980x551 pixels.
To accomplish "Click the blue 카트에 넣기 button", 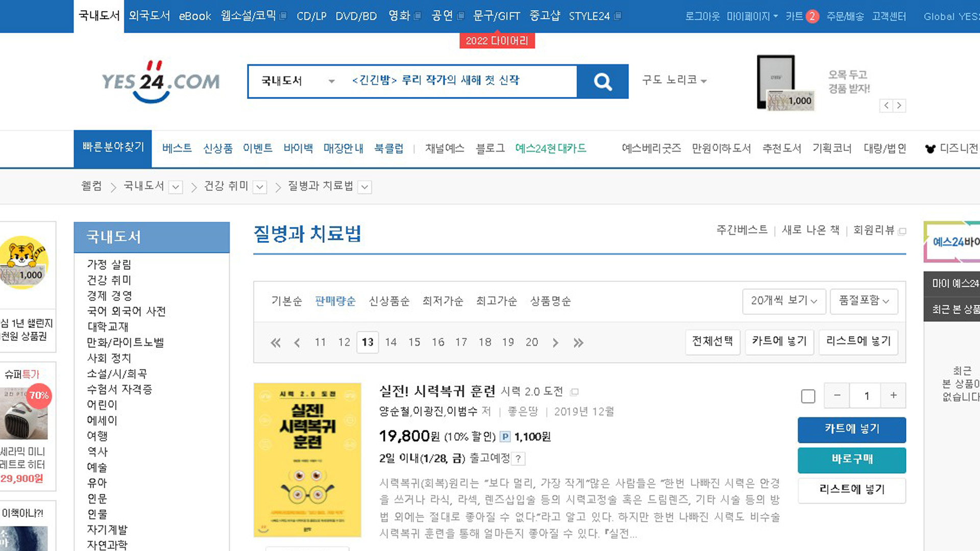I will [852, 430].
